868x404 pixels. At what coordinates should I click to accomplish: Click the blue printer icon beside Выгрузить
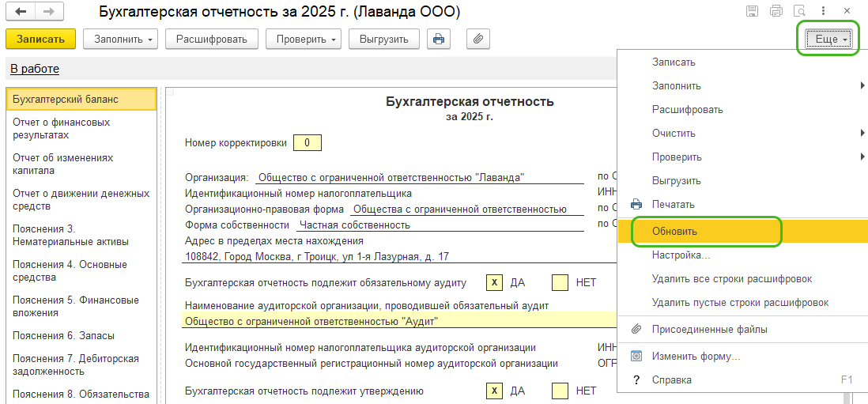click(x=439, y=39)
